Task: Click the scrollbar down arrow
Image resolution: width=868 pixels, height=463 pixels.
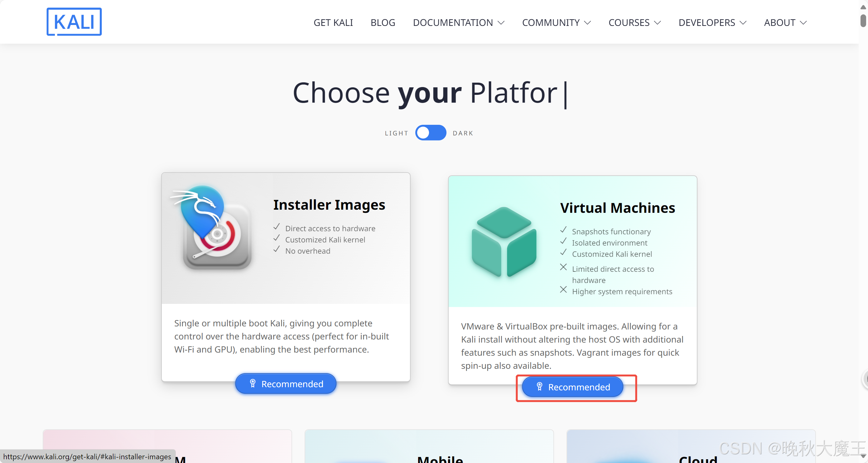Action: (x=863, y=456)
